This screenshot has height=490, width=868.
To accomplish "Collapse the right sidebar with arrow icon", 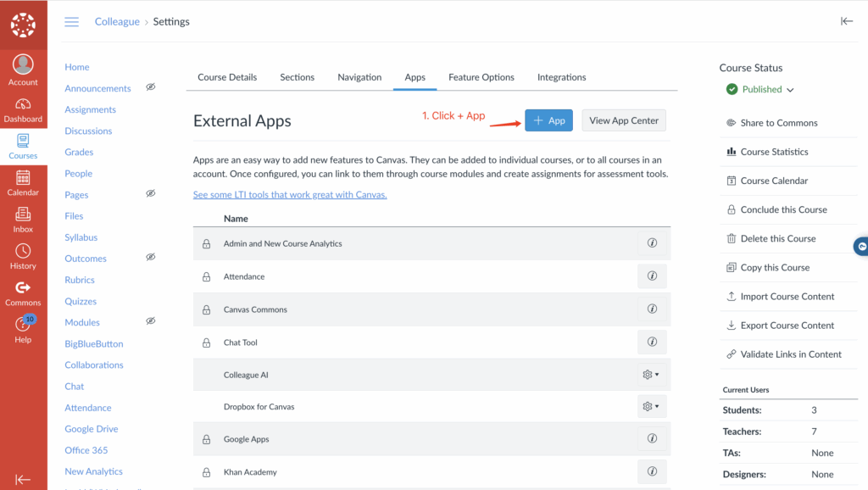I will (x=846, y=22).
